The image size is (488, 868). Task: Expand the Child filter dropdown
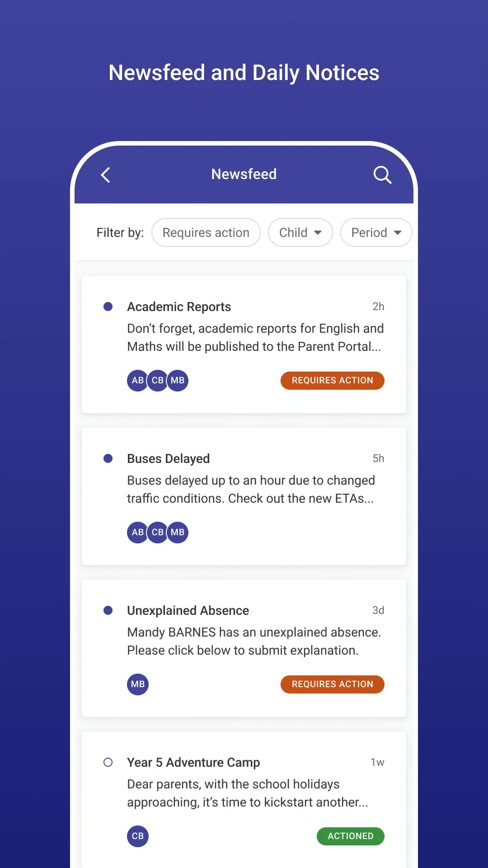(300, 232)
